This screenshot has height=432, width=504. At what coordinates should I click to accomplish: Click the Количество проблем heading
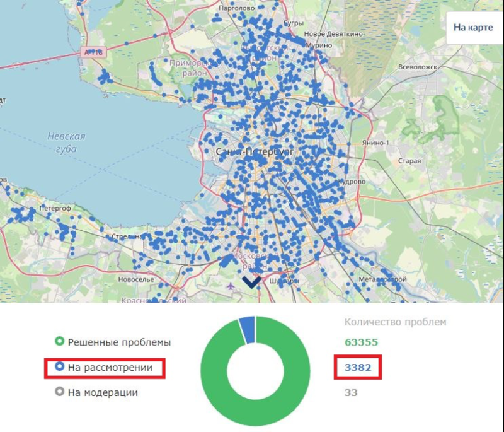tap(395, 322)
